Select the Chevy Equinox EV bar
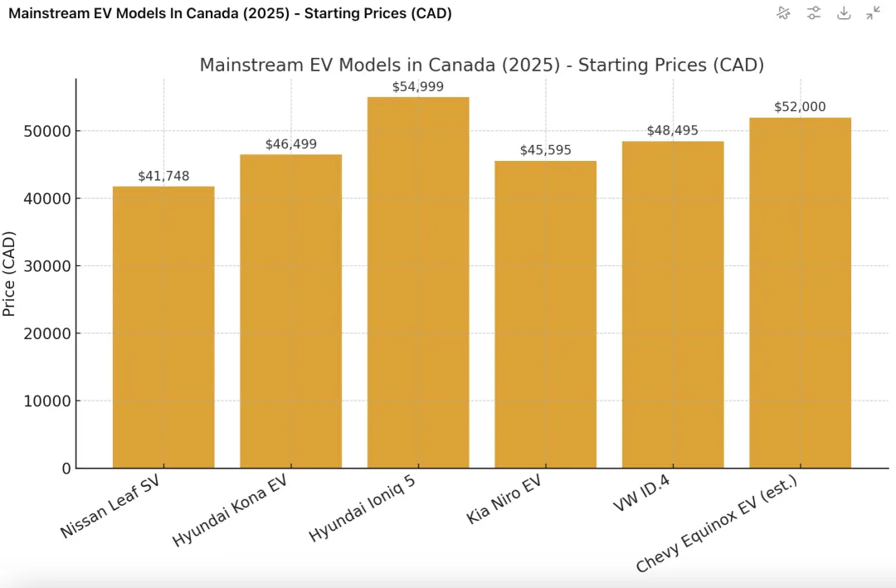This screenshot has height=588, width=896. 800,293
